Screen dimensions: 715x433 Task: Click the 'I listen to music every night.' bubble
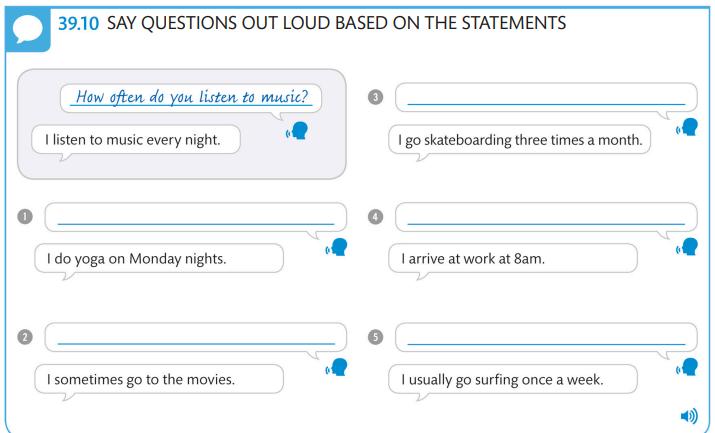tap(136, 139)
